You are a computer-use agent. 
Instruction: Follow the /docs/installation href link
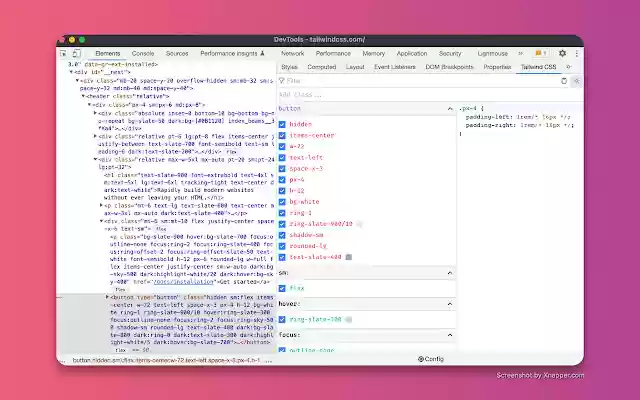pos(183,282)
